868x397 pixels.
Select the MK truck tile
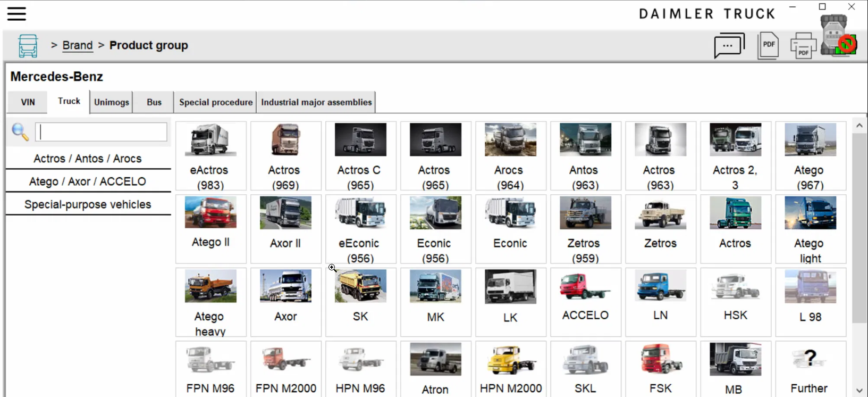coord(436,302)
